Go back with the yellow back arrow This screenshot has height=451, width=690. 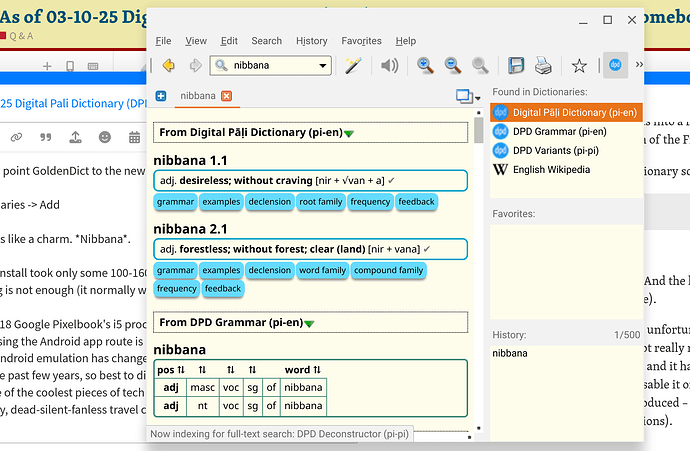point(168,66)
